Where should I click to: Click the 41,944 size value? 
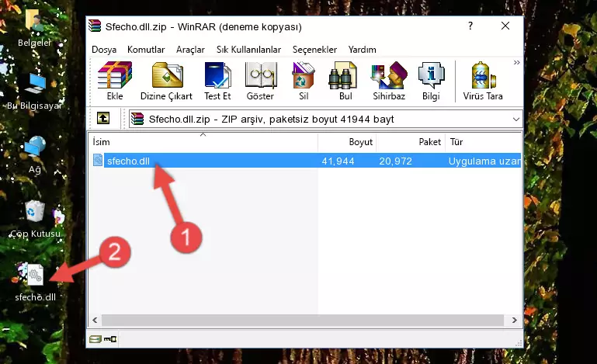click(338, 161)
